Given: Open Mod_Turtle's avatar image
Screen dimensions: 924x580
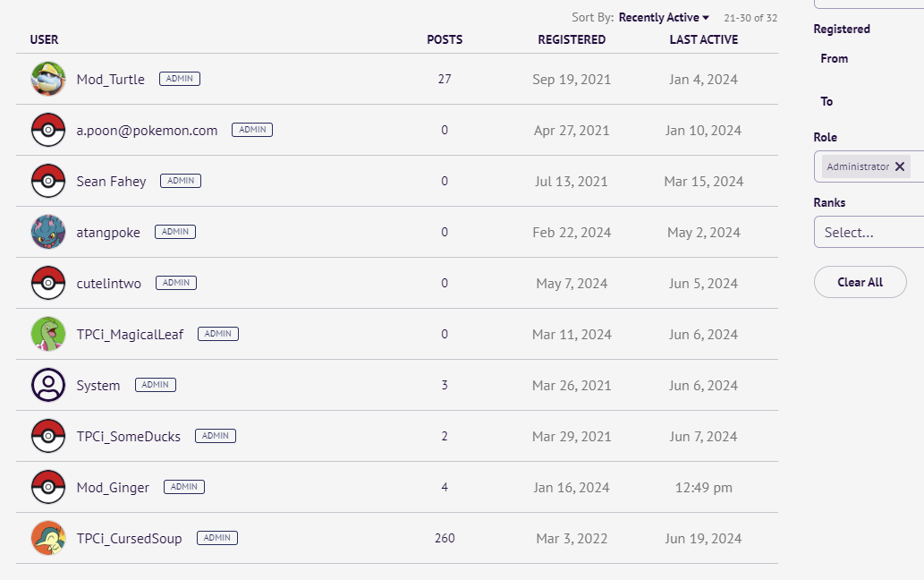Looking at the screenshot, I should pyautogui.click(x=48, y=79).
